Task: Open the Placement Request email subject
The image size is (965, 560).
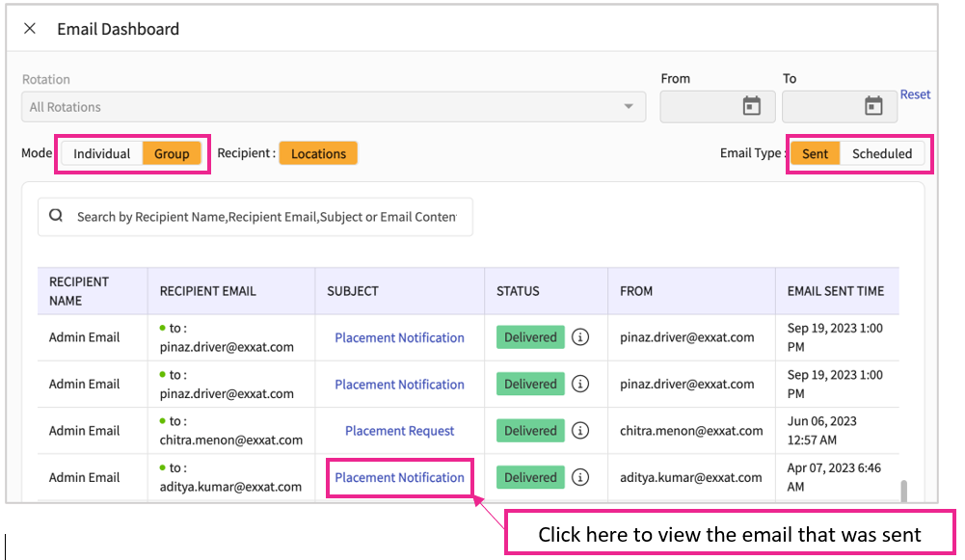Action: point(399,431)
